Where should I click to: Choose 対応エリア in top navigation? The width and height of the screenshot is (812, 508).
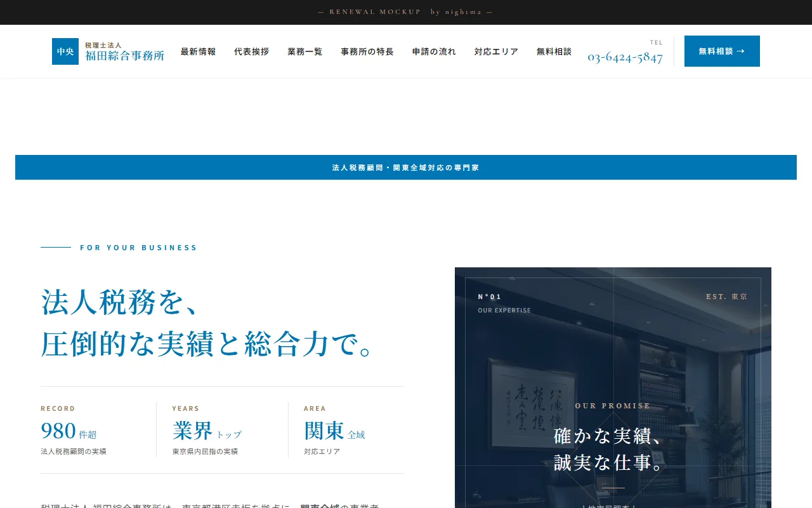[x=496, y=51]
